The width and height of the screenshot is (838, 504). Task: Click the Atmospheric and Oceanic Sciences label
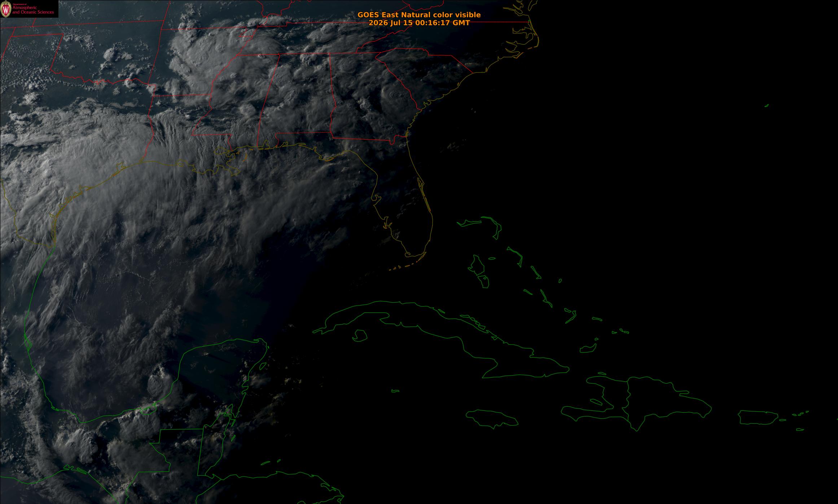[x=33, y=10]
